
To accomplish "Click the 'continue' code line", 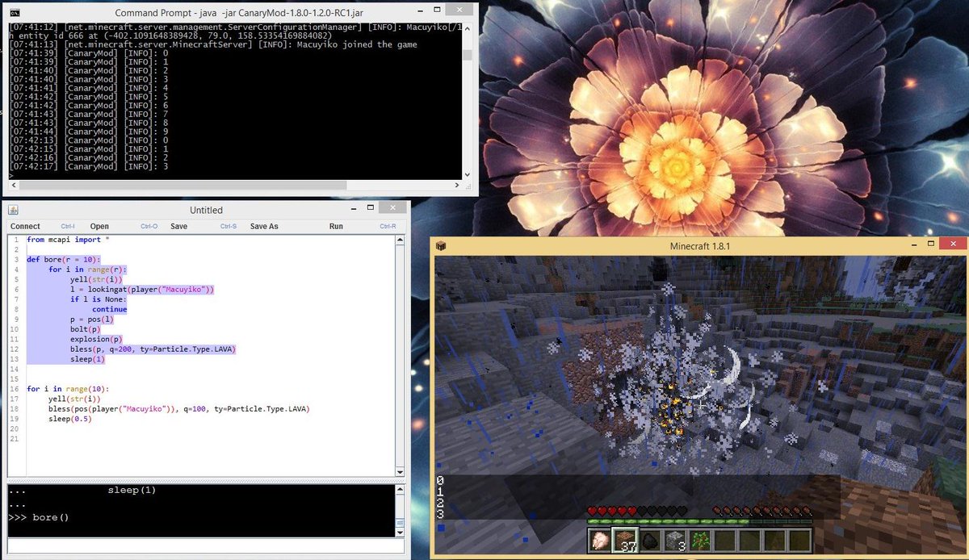I will (109, 309).
